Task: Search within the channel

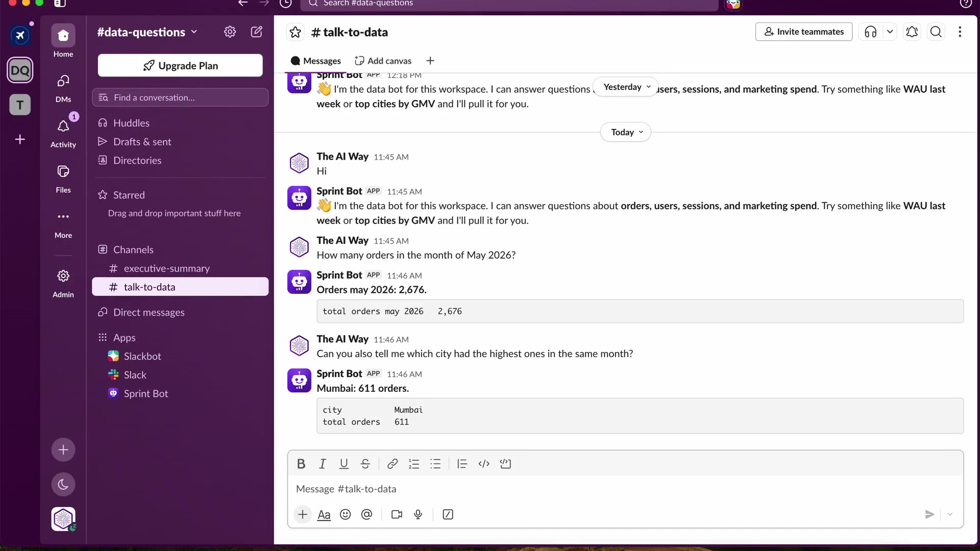Action: [936, 32]
